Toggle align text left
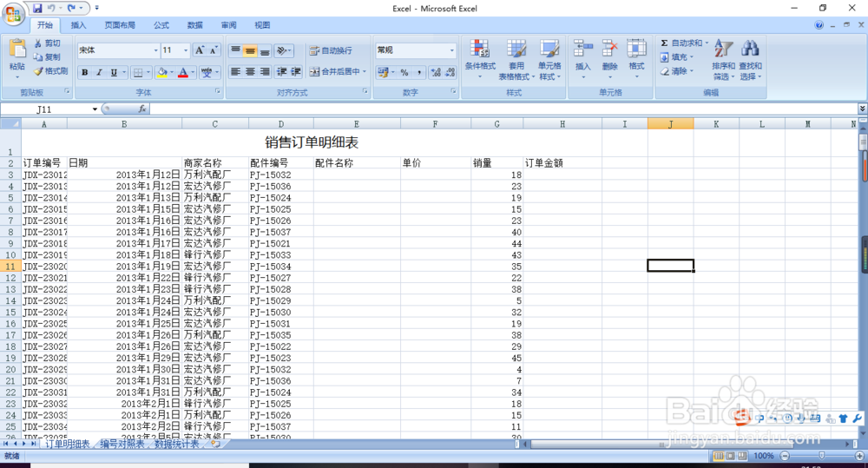 click(236, 71)
